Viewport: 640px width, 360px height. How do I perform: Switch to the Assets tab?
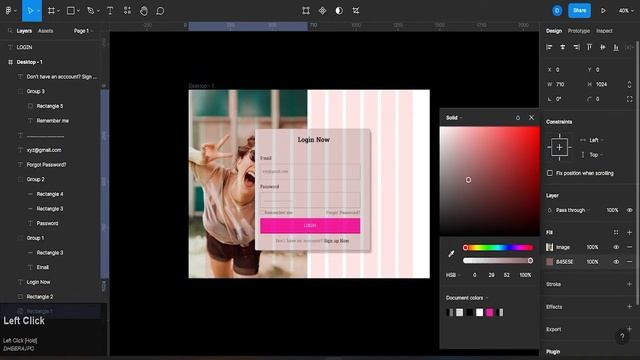[45, 31]
